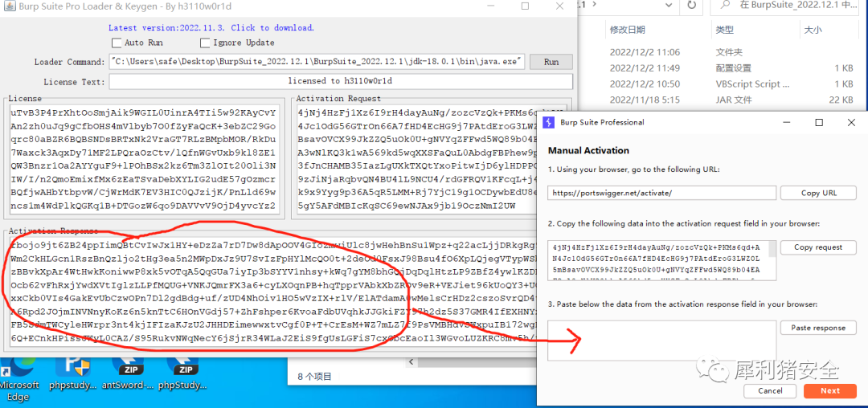
Task: Click the Activation Response text area in Keygen
Action: point(272,292)
